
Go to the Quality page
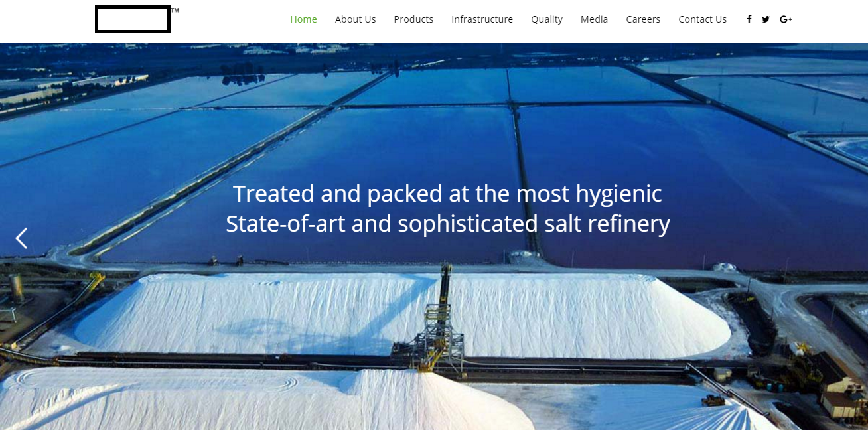coord(547,19)
